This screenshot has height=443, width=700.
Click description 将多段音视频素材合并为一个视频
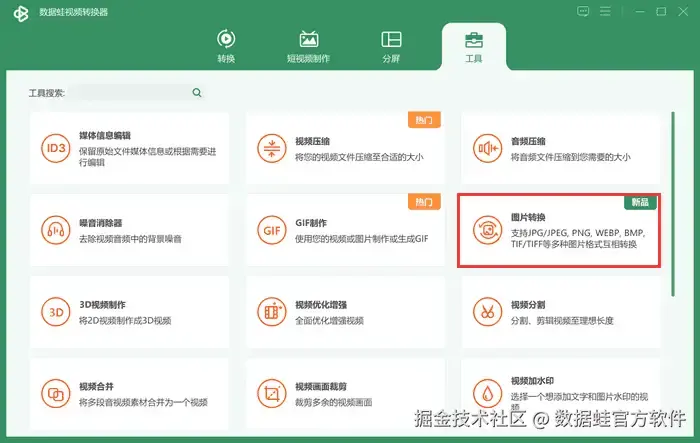tap(143, 402)
